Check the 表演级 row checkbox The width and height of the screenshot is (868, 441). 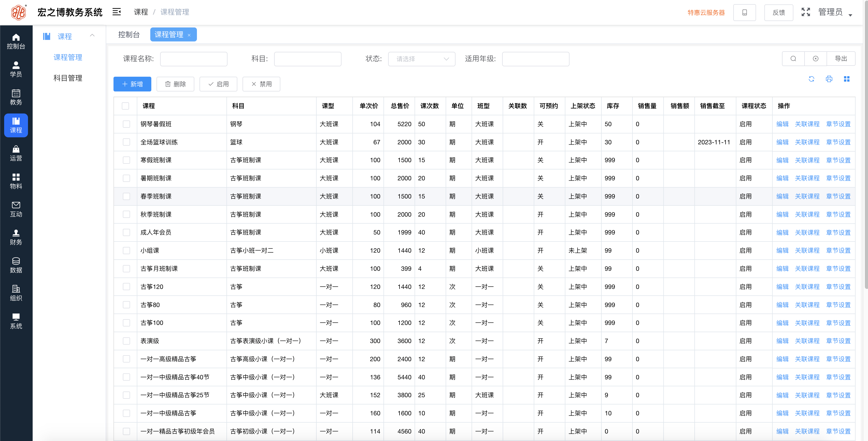coord(126,341)
